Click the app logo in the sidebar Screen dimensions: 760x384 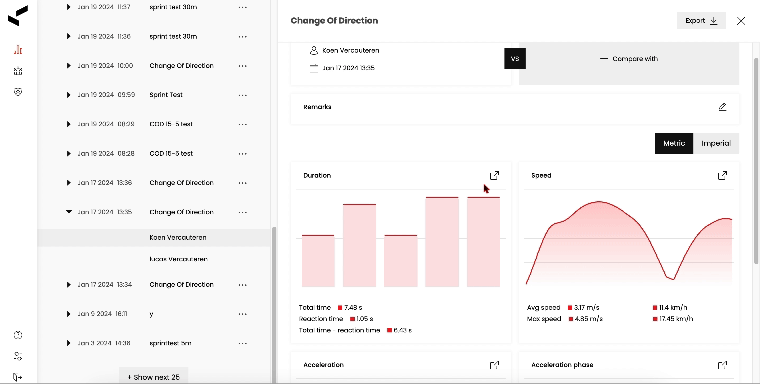[18, 16]
